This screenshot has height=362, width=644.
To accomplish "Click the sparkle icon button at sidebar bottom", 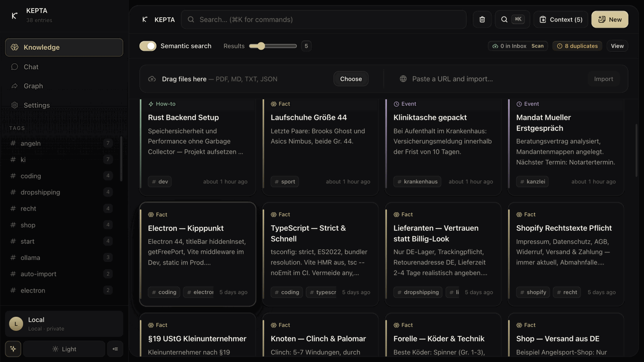I will (13, 349).
